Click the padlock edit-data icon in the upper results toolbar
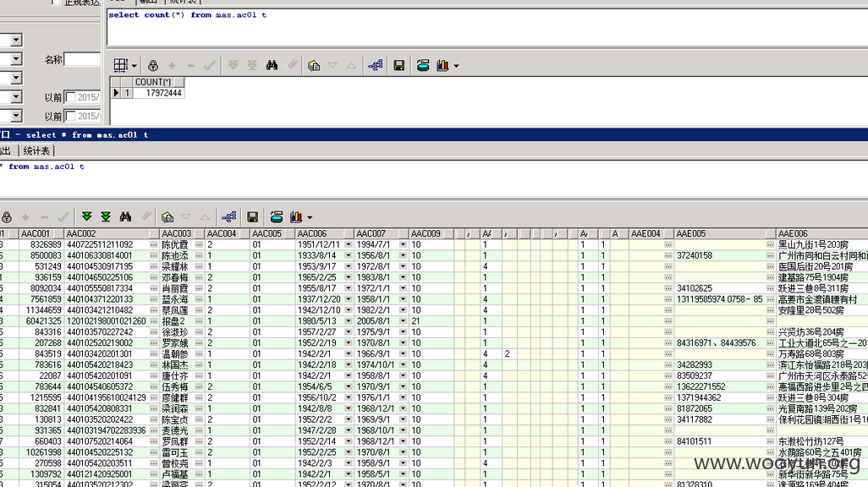868x487 pixels. click(x=153, y=65)
